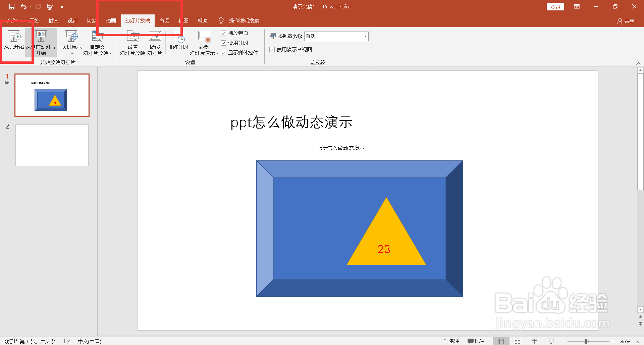Open the 审阅 ribbon tab
This screenshot has width=644, height=345.
point(164,20)
